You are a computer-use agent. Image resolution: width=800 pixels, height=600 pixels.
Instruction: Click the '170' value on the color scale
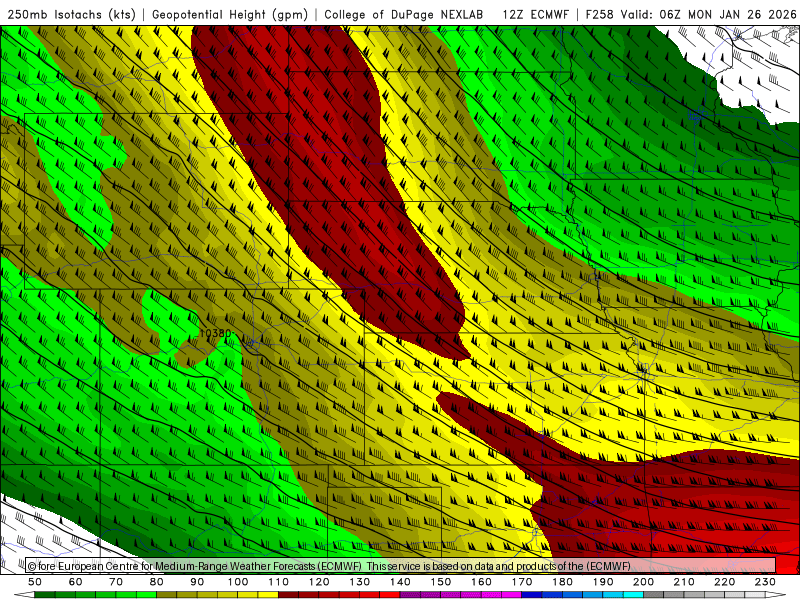[522, 582]
